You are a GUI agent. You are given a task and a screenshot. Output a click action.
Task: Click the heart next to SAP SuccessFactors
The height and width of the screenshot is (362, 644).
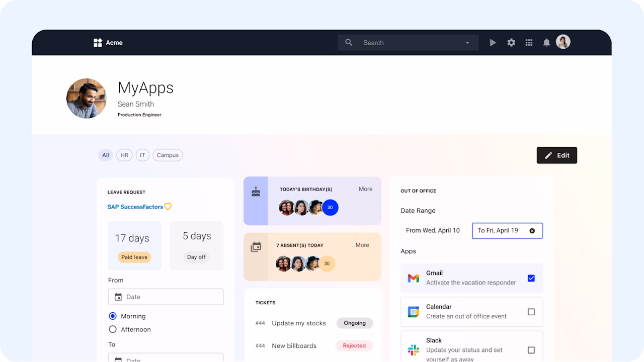pos(168,207)
